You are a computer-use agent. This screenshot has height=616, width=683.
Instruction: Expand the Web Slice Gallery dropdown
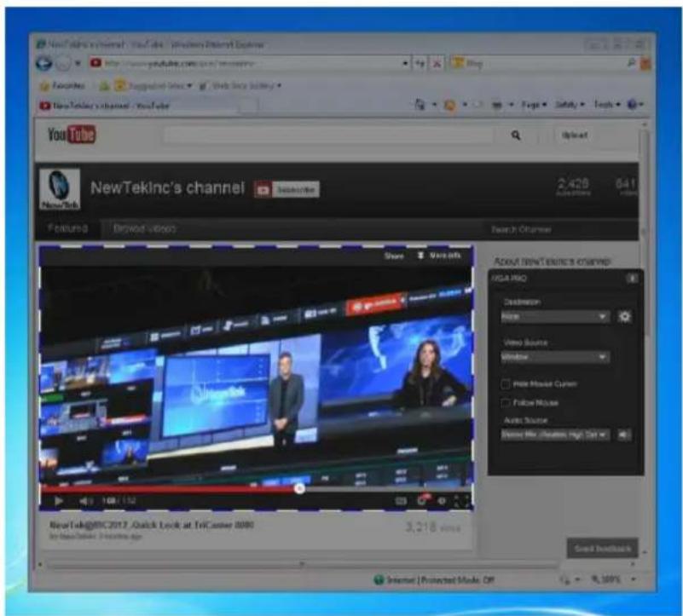click(279, 86)
